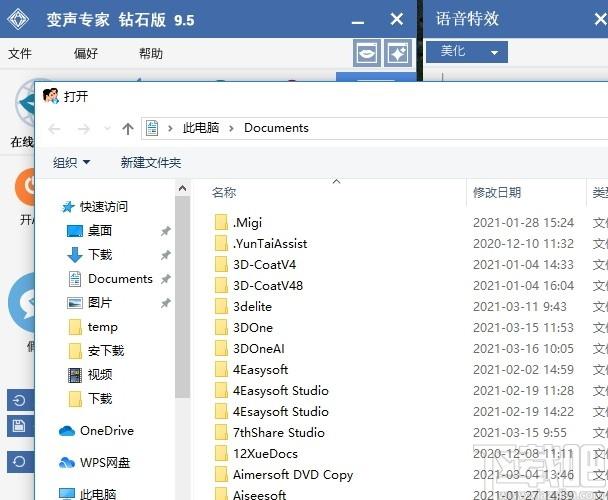
Task: Open the 偏好 menu
Action: 86,53
